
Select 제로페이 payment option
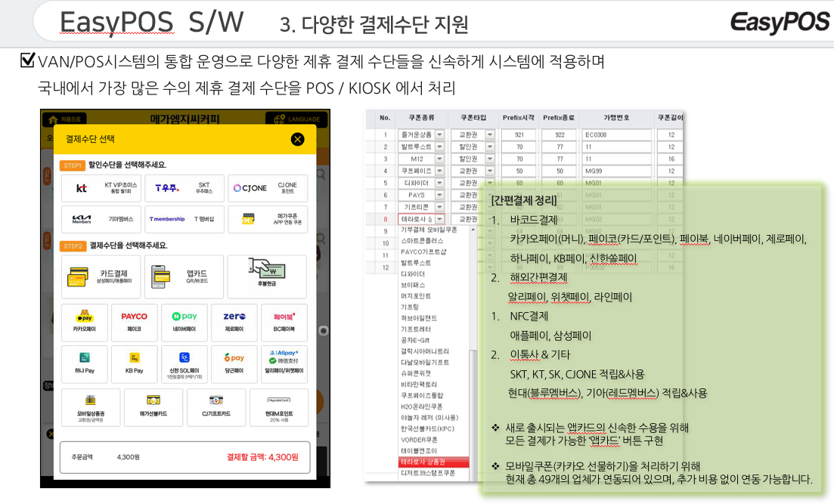point(234,322)
